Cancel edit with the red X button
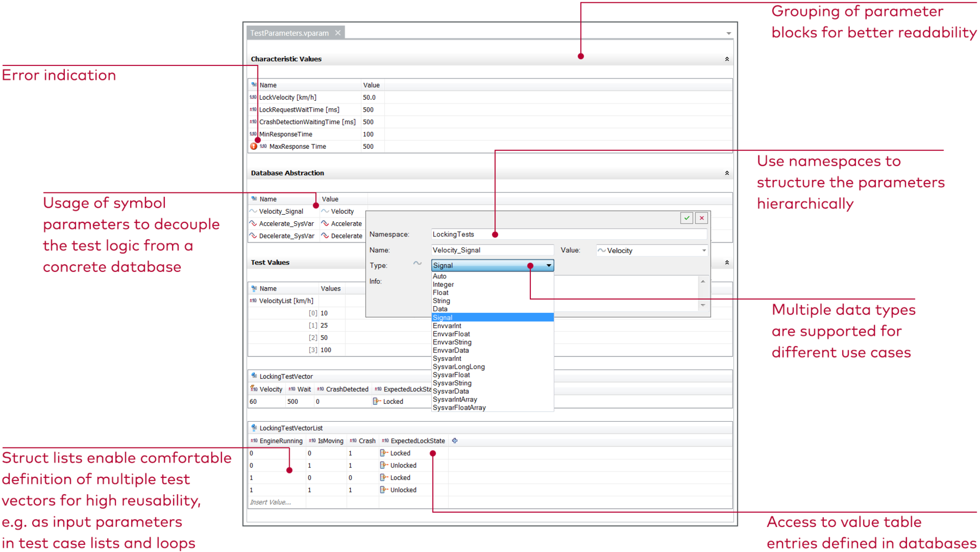This screenshot has height=552, width=980. click(x=702, y=218)
